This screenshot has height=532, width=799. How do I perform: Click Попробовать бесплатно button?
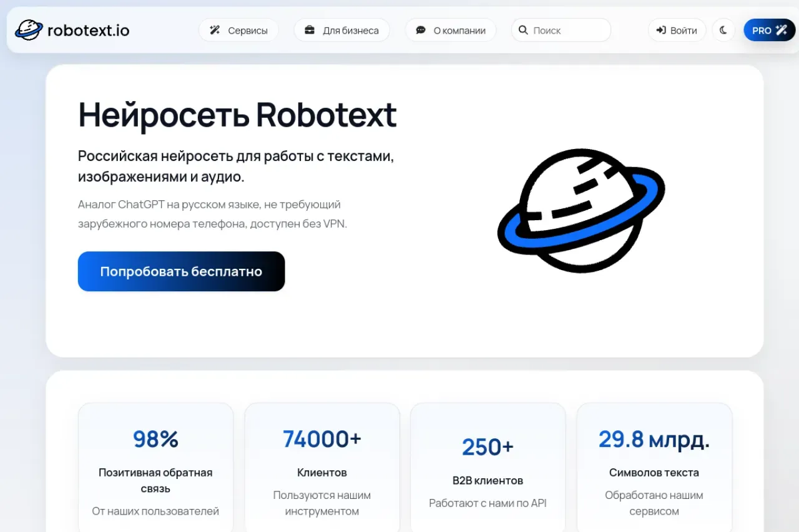click(181, 271)
